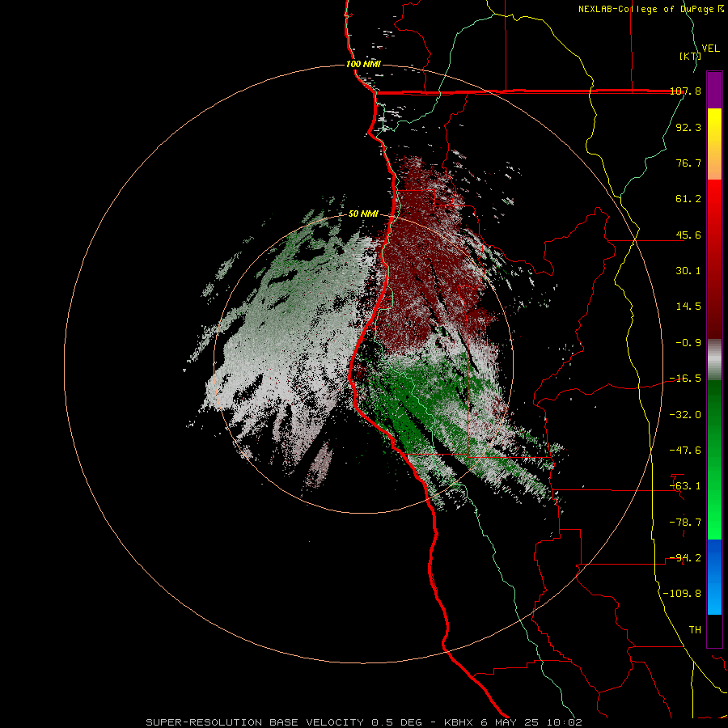Click the -32.0 scale value
This screenshot has height=728, width=728.
pos(685,415)
